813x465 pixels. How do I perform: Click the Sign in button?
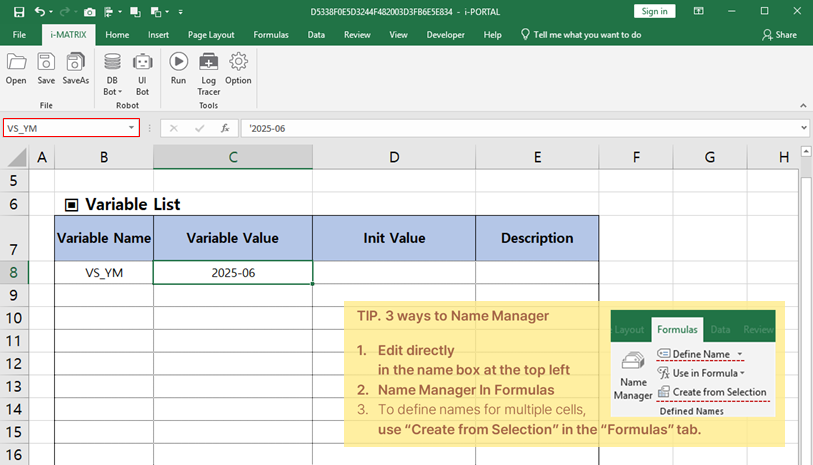pyautogui.click(x=654, y=11)
